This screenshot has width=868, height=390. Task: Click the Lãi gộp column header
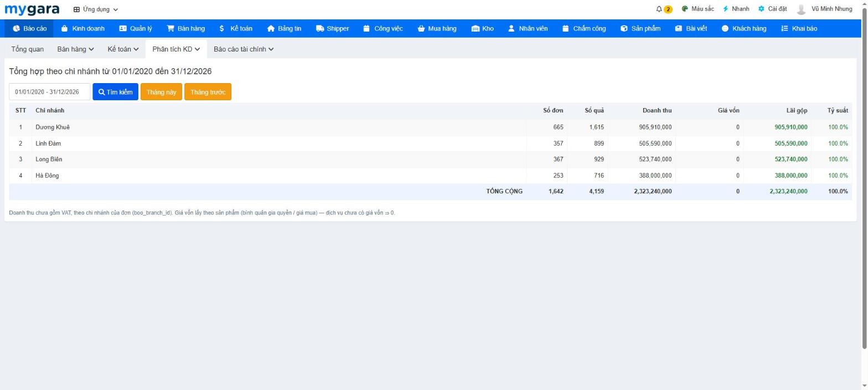(x=797, y=110)
